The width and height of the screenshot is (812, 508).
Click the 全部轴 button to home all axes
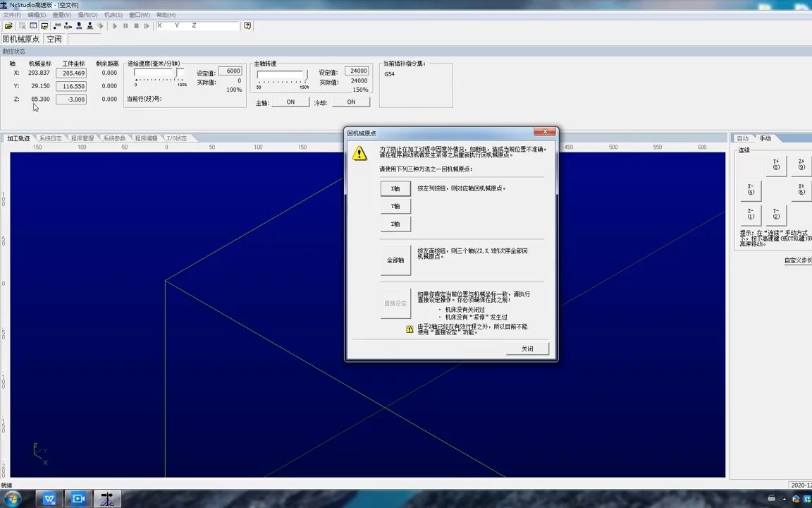[395, 260]
